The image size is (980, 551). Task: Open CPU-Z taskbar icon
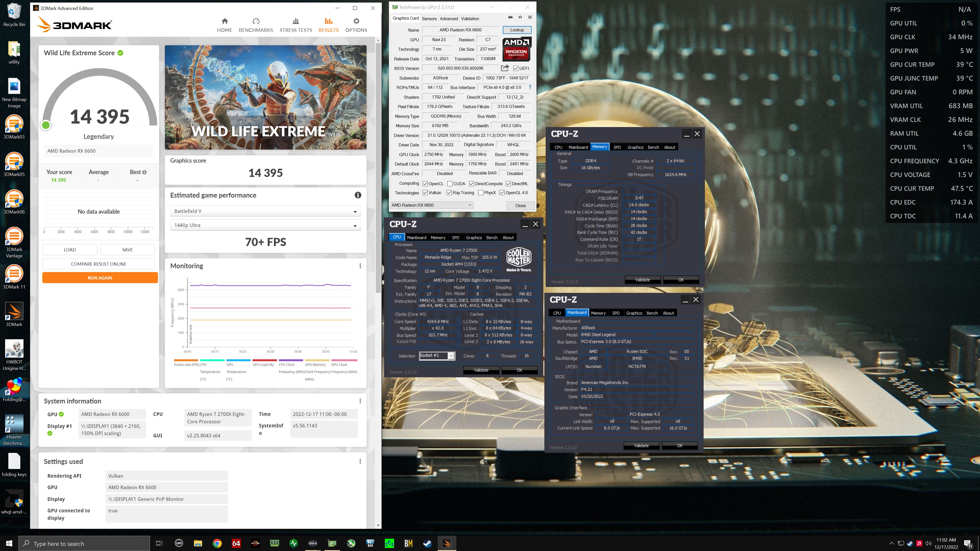[313, 543]
